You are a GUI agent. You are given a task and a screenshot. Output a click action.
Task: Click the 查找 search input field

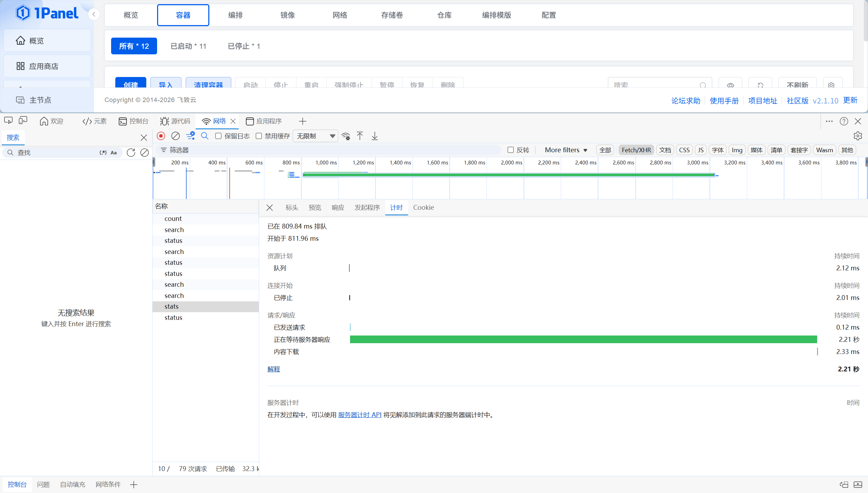coord(56,153)
